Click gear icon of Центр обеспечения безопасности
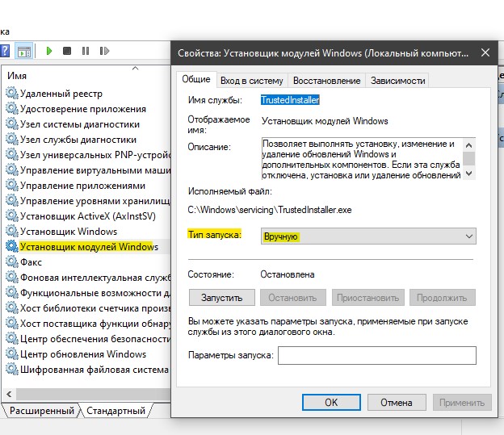 point(12,339)
